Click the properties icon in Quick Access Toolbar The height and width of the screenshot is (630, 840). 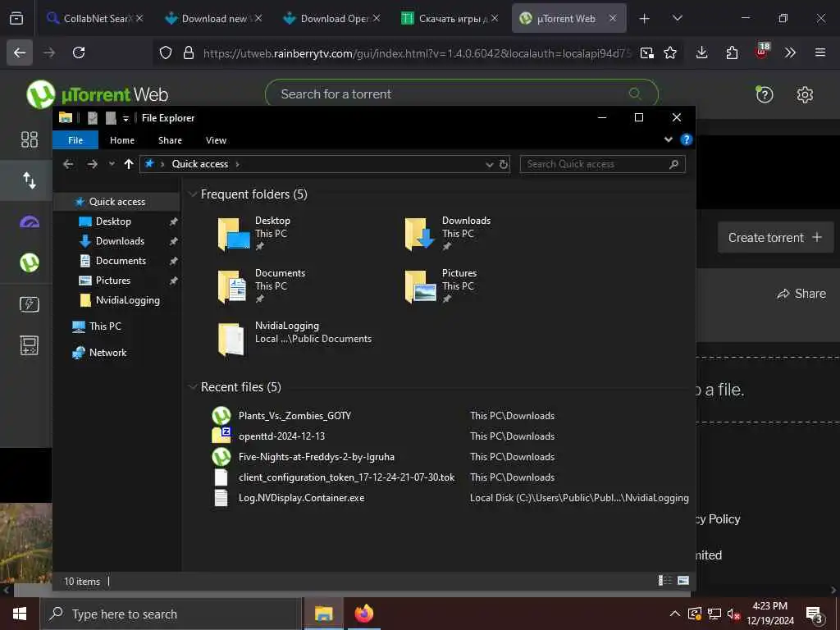click(92, 118)
